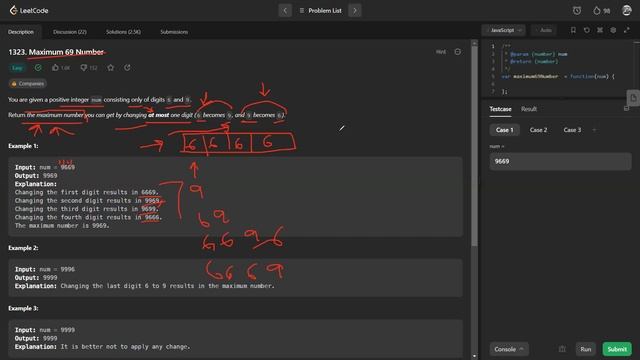Click the notes page icon at right edge
This screenshot has height=360, width=640.
click(633, 98)
